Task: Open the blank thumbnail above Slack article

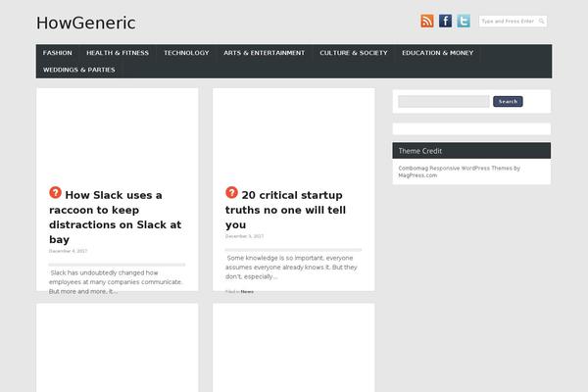Action: (118, 135)
